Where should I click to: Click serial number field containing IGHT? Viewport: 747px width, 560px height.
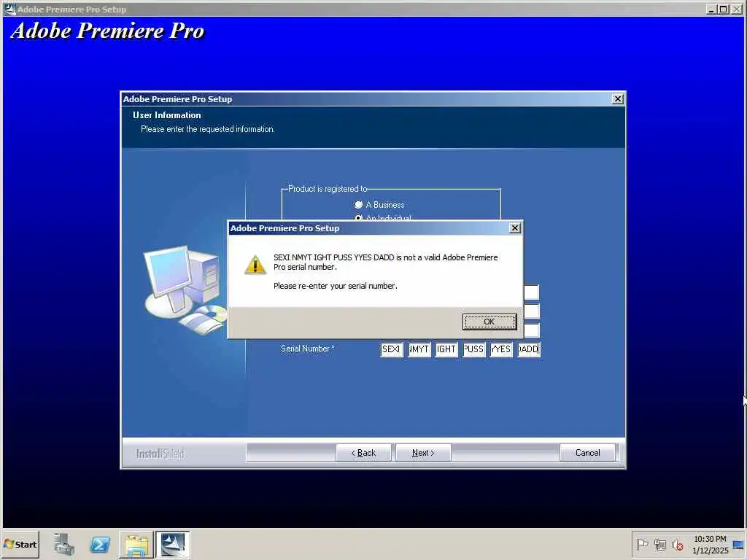[446, 349]
